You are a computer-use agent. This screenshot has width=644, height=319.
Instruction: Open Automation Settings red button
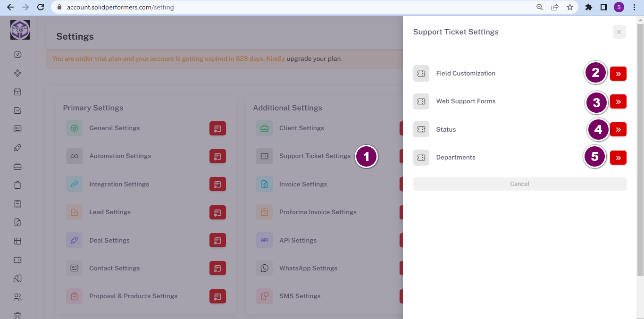217,156
